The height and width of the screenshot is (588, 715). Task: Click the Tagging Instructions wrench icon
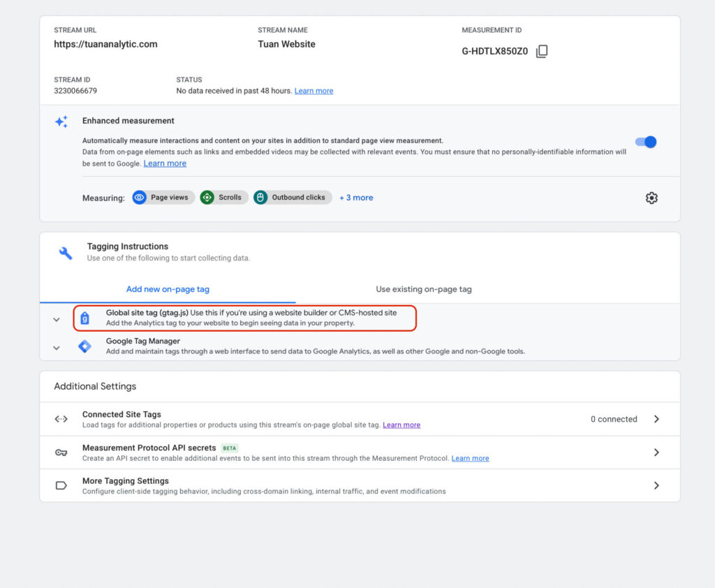tap(65, 253)
